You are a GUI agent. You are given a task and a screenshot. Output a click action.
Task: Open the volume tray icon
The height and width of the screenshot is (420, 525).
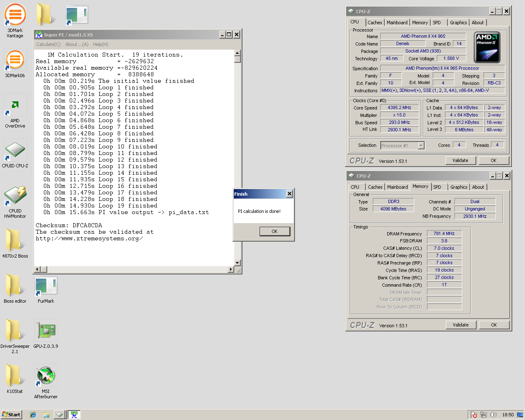(493, 415)
